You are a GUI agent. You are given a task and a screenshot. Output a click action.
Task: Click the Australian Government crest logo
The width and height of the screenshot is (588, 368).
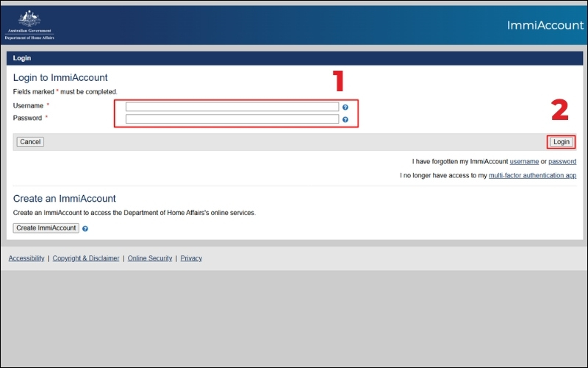point(29,25)
